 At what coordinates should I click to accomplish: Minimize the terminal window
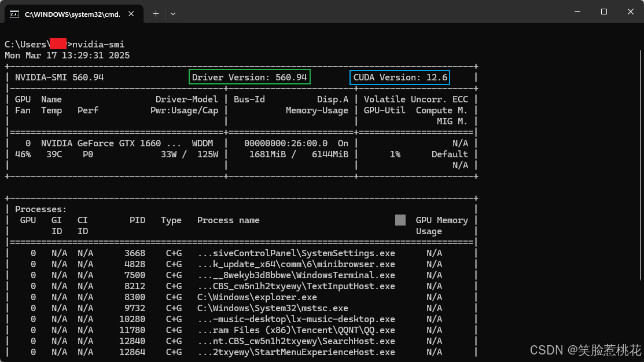(x=577, y=12)
